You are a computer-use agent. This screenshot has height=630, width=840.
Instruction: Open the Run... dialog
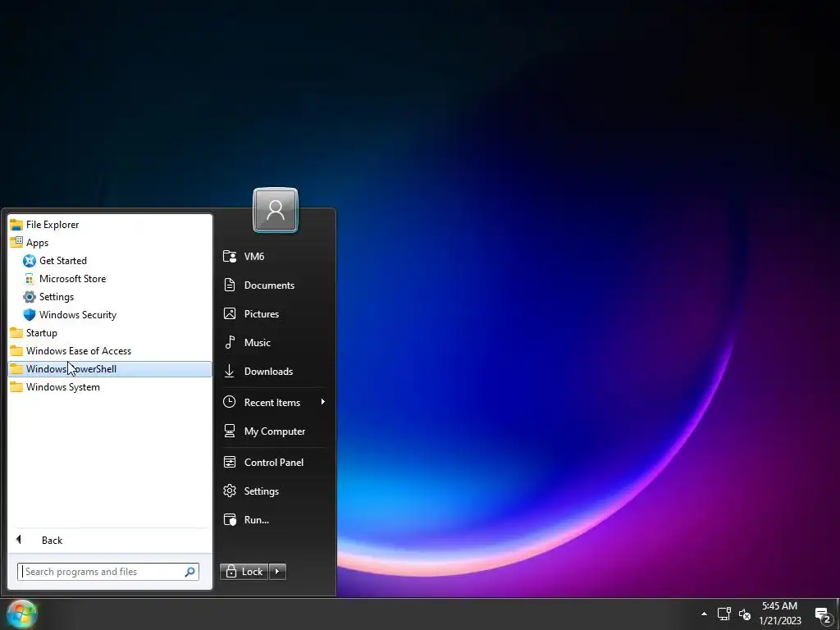(274, 519)
